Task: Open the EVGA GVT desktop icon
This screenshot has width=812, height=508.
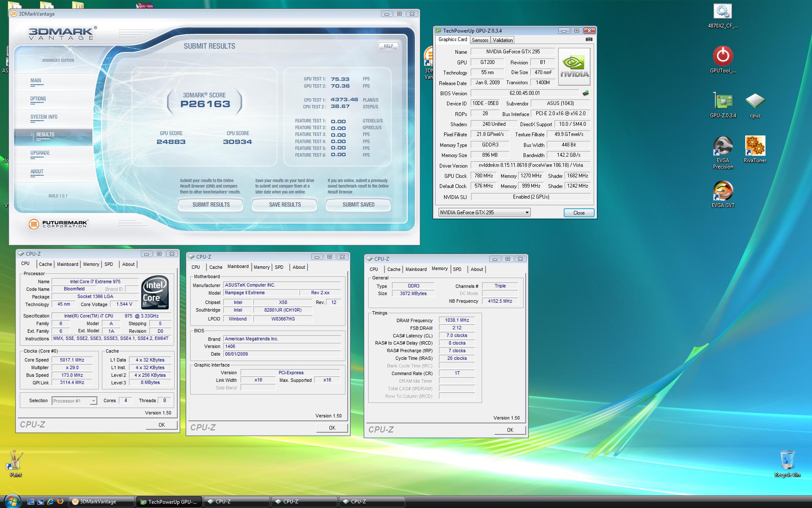Action: [723, 194]
